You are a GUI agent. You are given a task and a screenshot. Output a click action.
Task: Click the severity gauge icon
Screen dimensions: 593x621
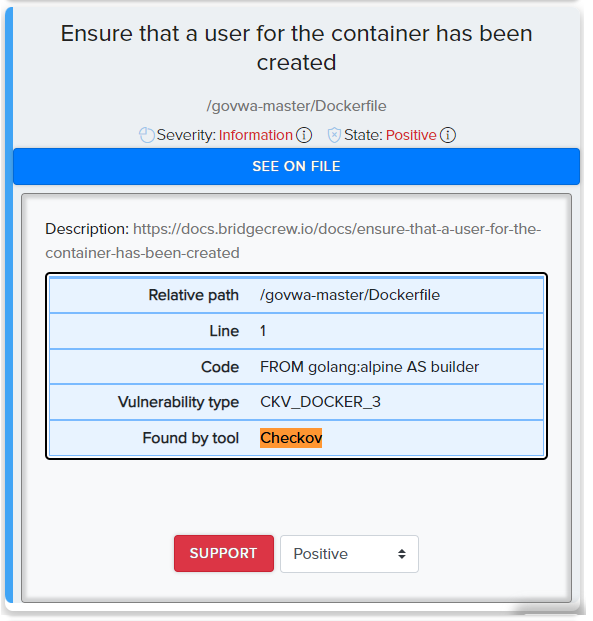click(147, 135)
